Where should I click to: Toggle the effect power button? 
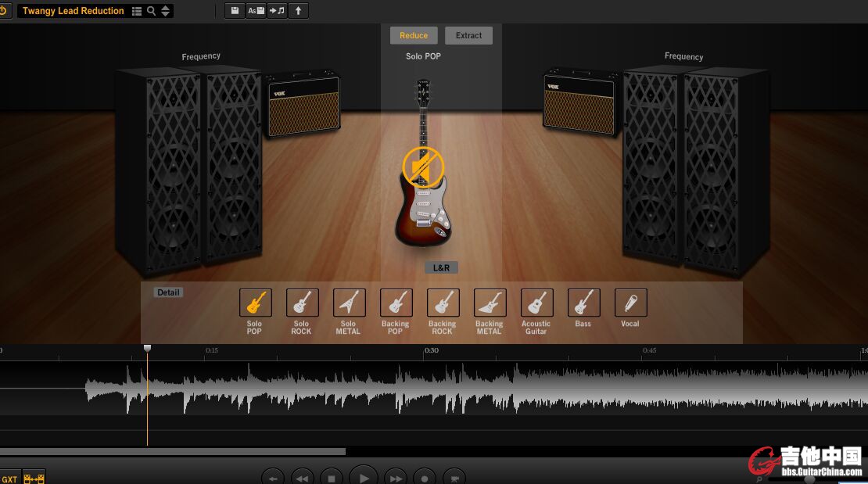coord(3,11)
